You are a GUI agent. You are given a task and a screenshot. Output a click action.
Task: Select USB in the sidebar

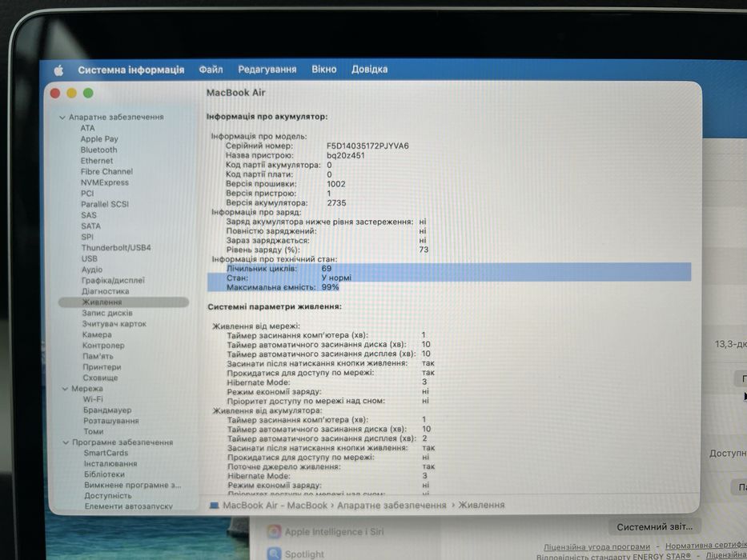pos(89,258)
